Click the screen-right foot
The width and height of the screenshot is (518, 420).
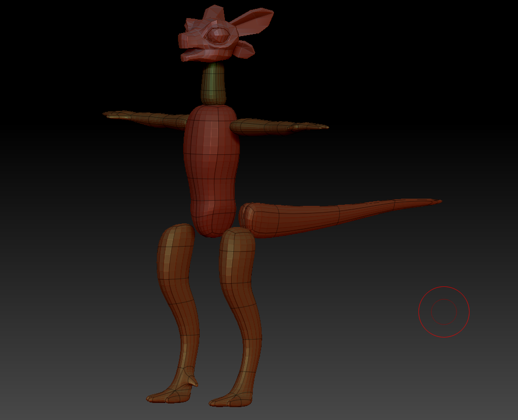pos(230,399)
